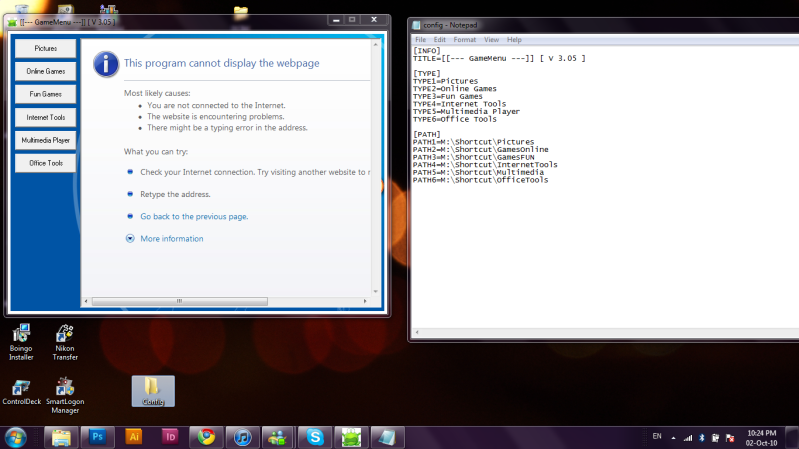Launch Illustrator from the taskbar
The height and width of the screenshot is (449, 799).
point(134,437)
